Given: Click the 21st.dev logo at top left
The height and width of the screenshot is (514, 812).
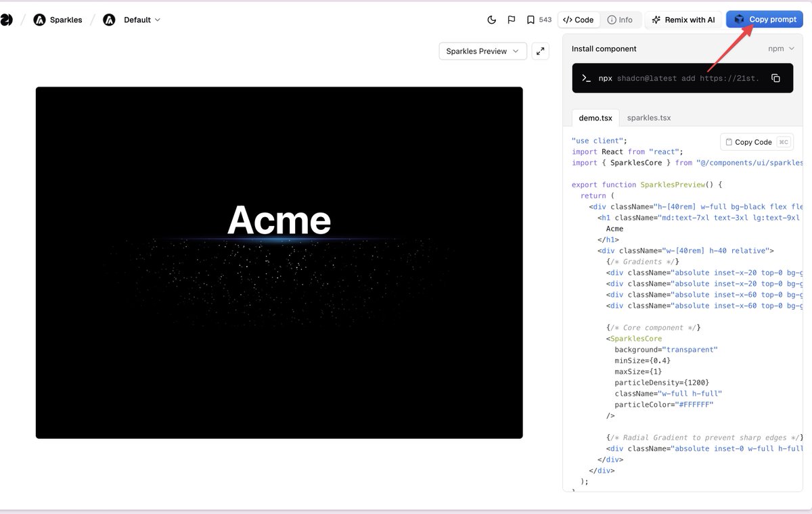Looking at the screenshot, I should (x=6, y=20).
